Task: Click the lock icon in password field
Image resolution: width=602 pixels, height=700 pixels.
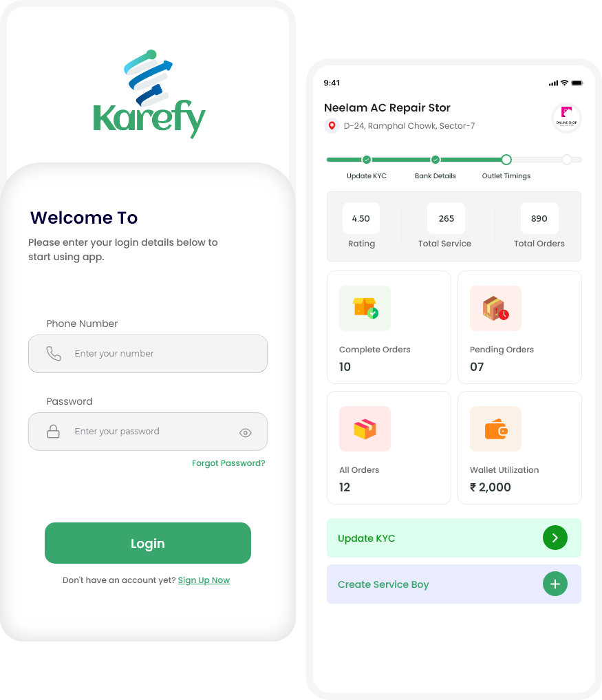Action: coord(54,432)
